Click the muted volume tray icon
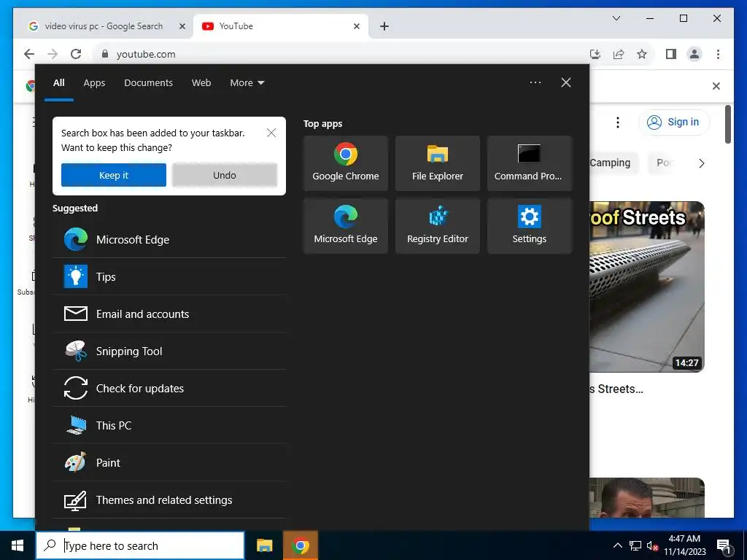 click(652, 545)
